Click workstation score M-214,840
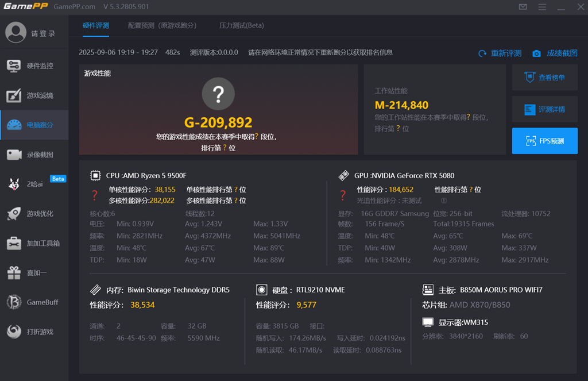Image resolution: width=588 pixels, height=381 pixels. [x=401, y=105]
